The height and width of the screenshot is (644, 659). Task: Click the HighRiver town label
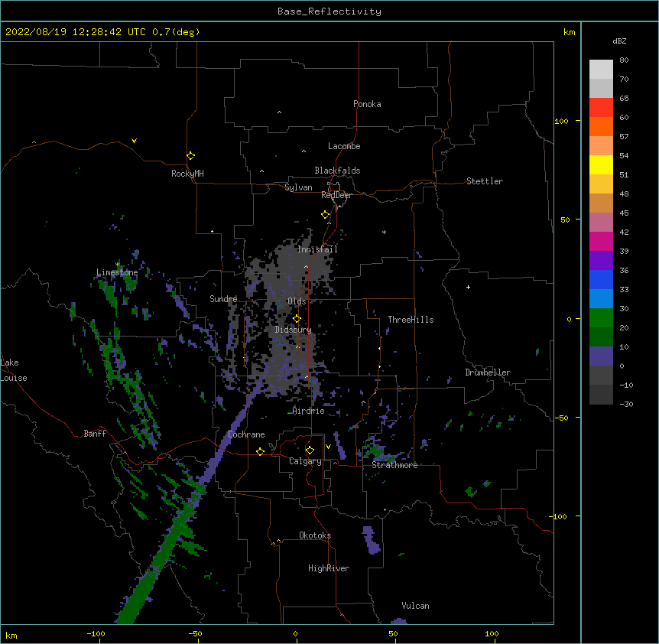[329, 568]
